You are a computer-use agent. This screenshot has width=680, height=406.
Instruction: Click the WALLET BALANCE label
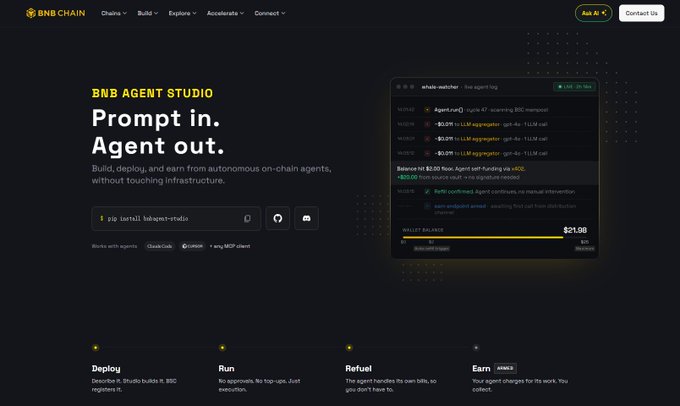(423, 230)
